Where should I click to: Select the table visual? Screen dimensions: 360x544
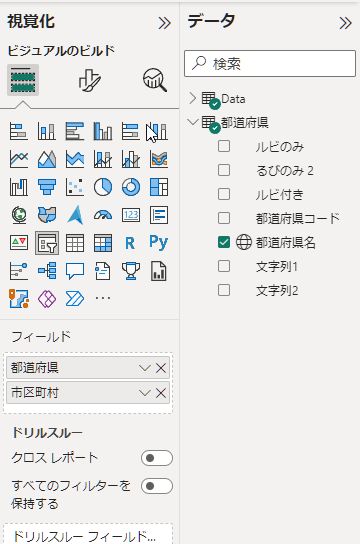tap(75, 243)
